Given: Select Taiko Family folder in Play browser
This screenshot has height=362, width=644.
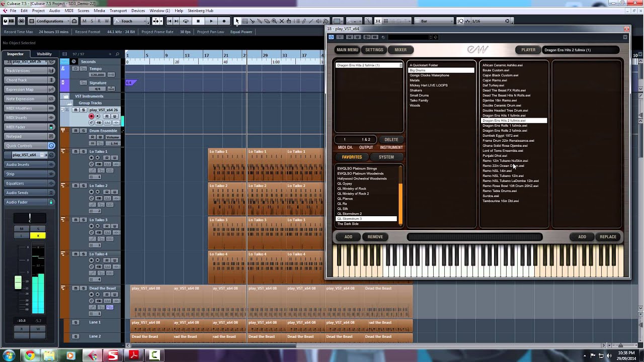Looking at the screenshot, I should coord(419,101).
